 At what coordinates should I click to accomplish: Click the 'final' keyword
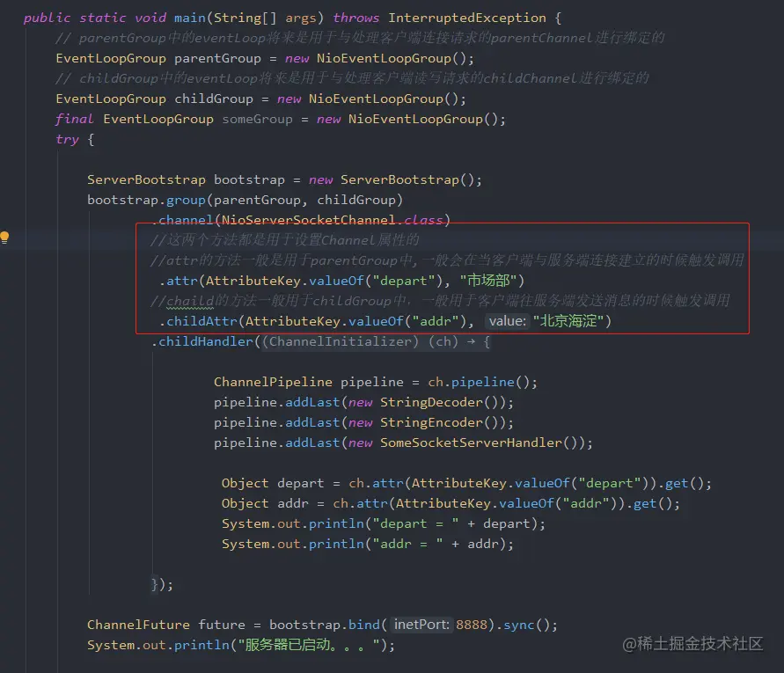(75, 119)
